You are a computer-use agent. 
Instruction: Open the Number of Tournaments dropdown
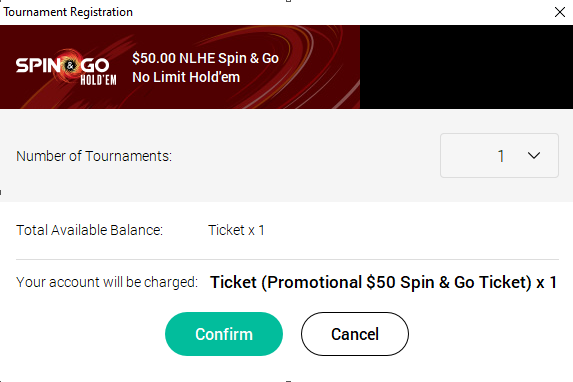(499, 156)
